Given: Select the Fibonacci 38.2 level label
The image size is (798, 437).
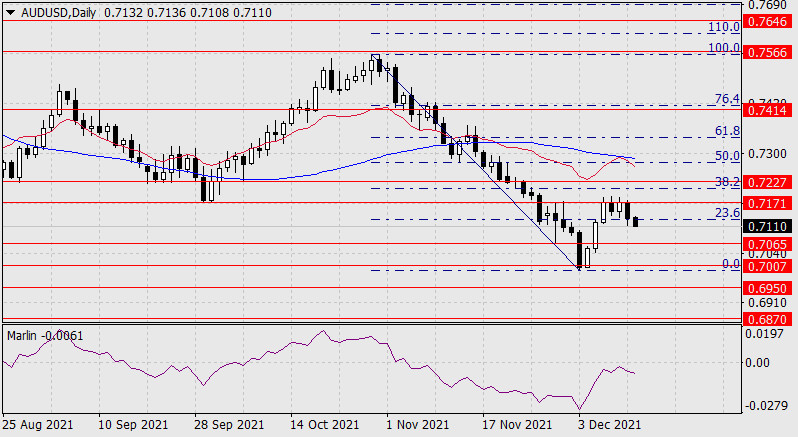Looking at the screenshot, I should (x=727, y=182).
